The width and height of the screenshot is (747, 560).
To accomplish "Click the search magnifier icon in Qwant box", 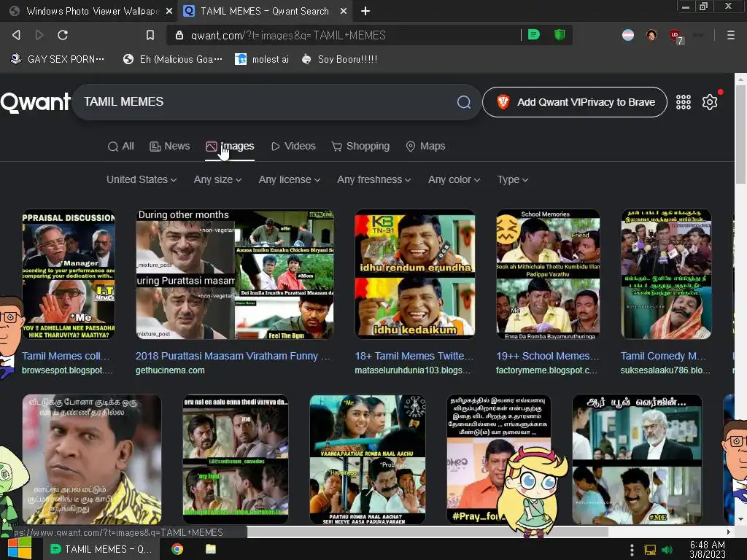I will (x=463, y=102).
